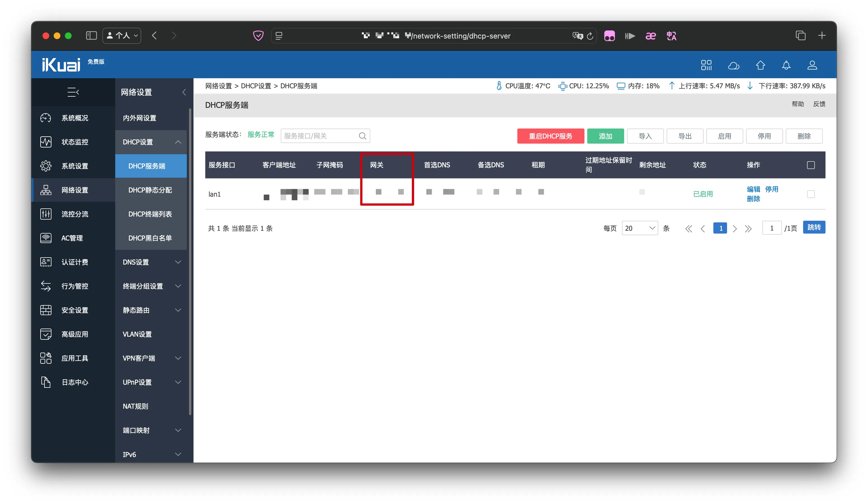Screen dimensions: 868x504
Task: Expand the 终端分组设置 submenu
Action: [x=178, y=286]
